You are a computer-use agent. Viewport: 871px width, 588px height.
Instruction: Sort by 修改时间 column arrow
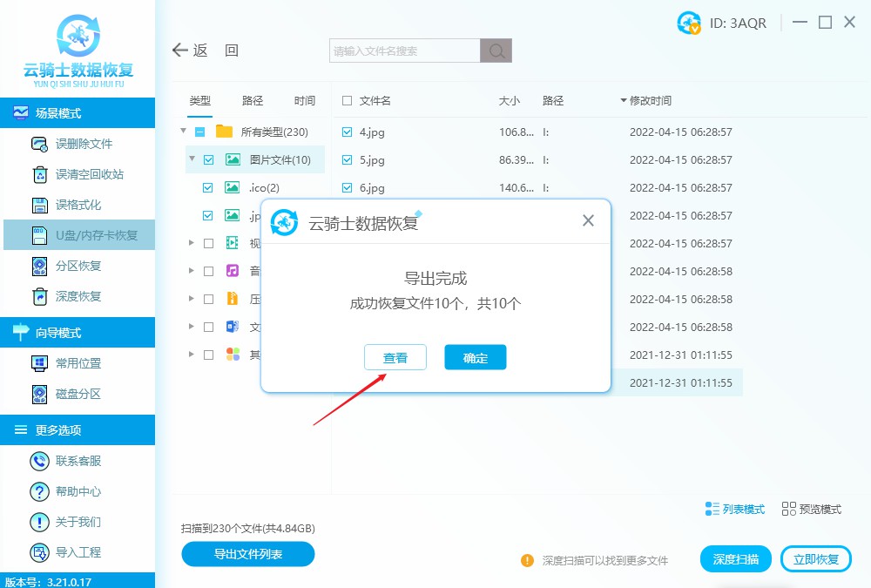point(623,101)
